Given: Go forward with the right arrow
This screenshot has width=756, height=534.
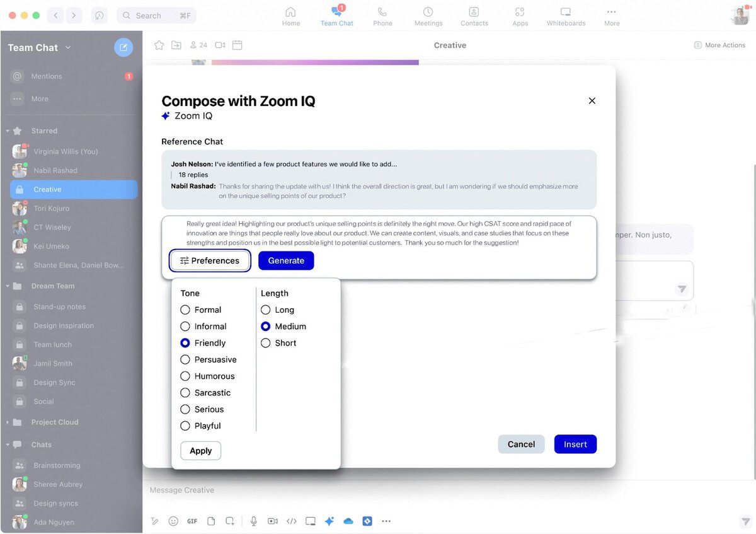Looking at the screenshot, I should 74,15.
